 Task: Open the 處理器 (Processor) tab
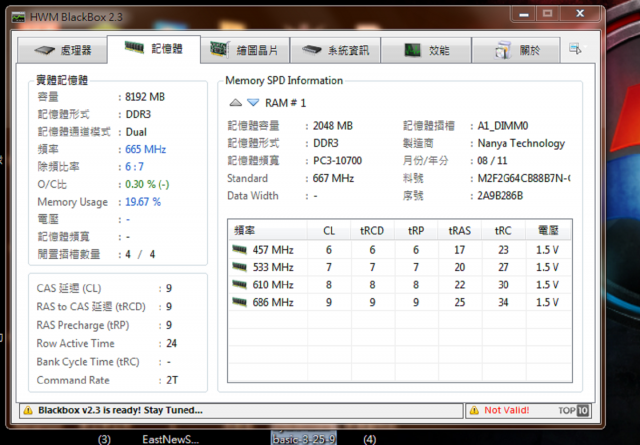(x=62, y=51)
